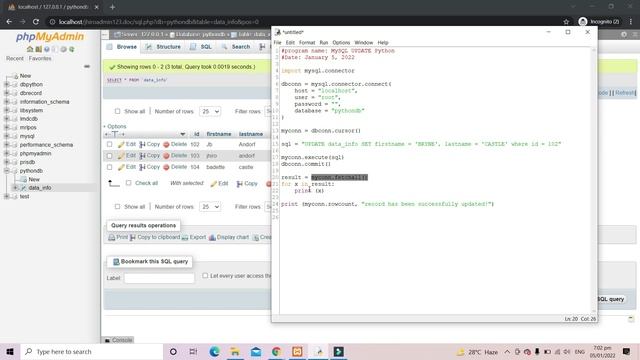Image resolution: width=640 pixels, height=360 pixels.
Task: Open the navigation panel settings gear icon
Action: pos(63,49)
